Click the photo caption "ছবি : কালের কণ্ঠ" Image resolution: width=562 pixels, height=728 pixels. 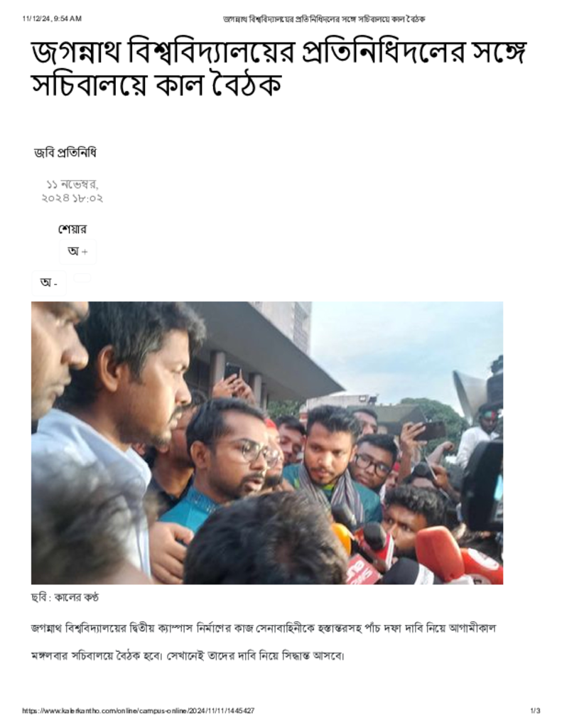[65, 597]
